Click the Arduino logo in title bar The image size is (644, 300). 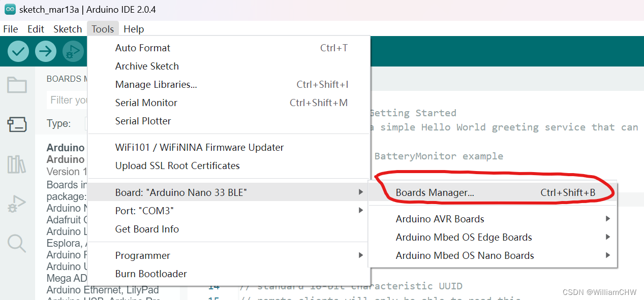(10, 10)
